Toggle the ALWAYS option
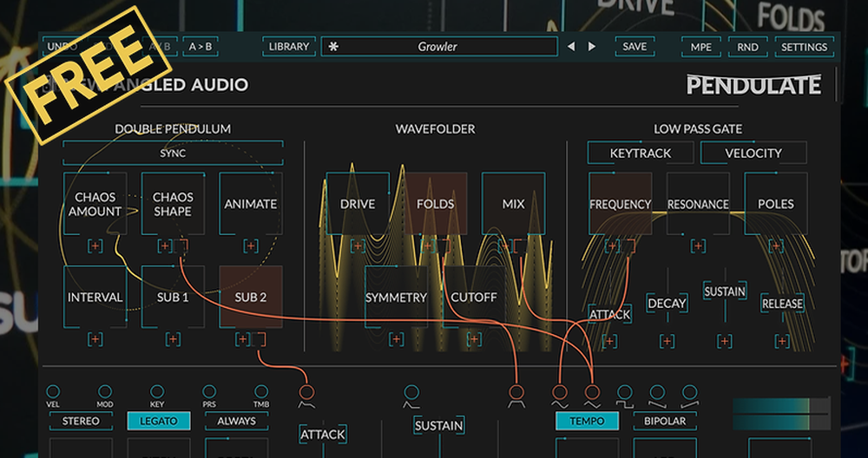 [x=236, y=421]
